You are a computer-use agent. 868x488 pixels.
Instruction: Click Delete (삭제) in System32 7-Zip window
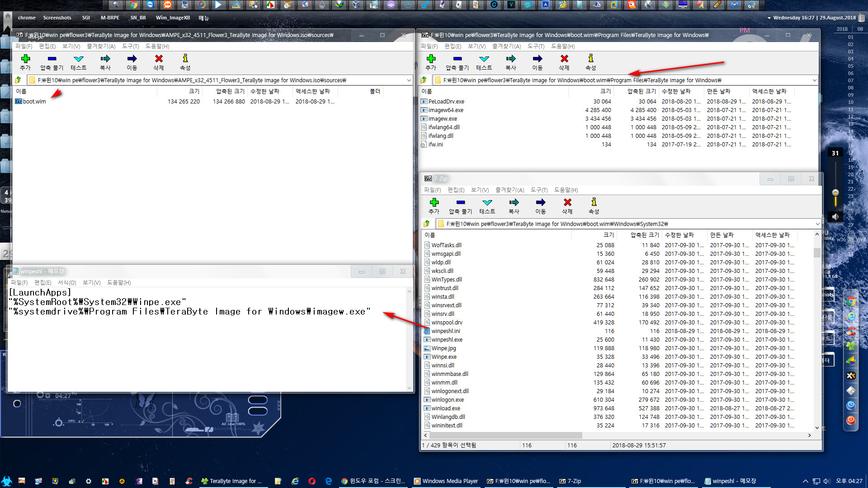(567, 206)
